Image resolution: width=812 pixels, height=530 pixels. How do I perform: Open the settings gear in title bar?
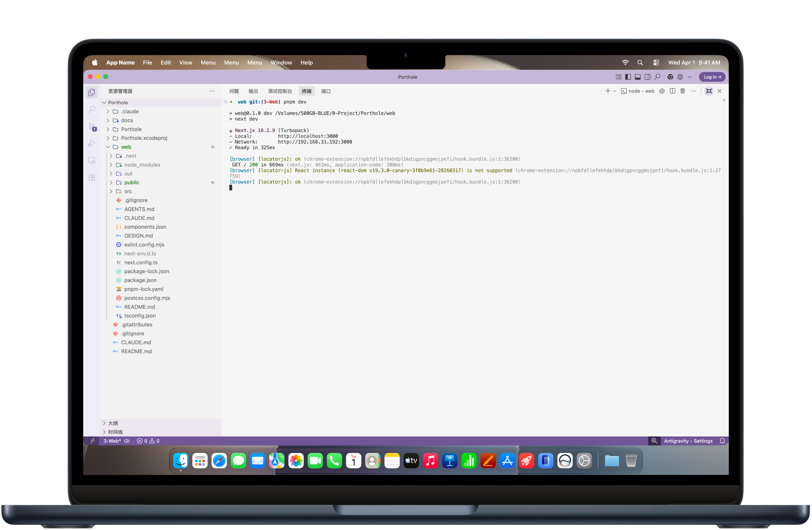[680, 77]
